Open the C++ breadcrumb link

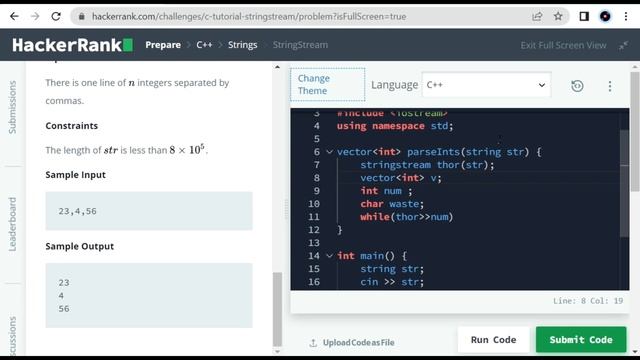pyautogui.click(x=204, y=45)
